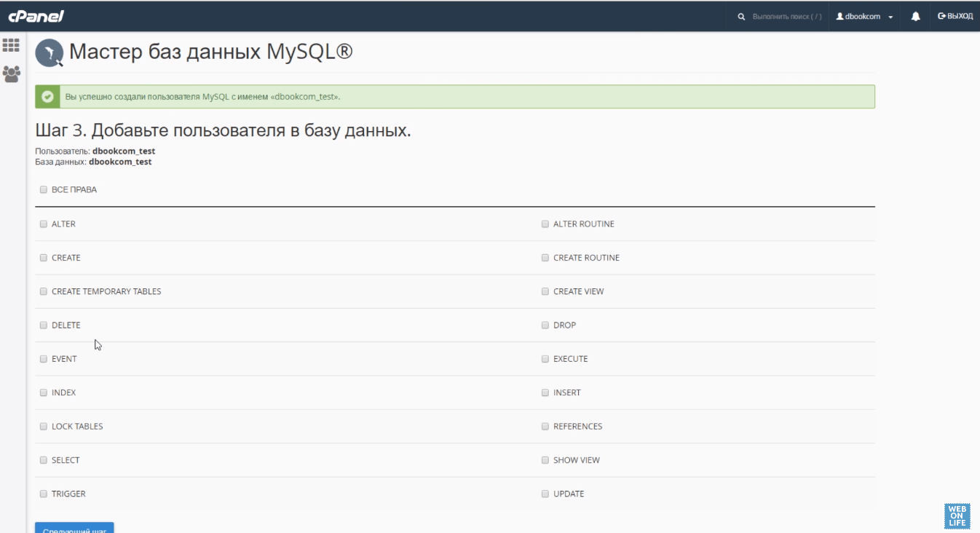
Task: Open the home grid icon in sidebar
Action: (x=11, y=45)
